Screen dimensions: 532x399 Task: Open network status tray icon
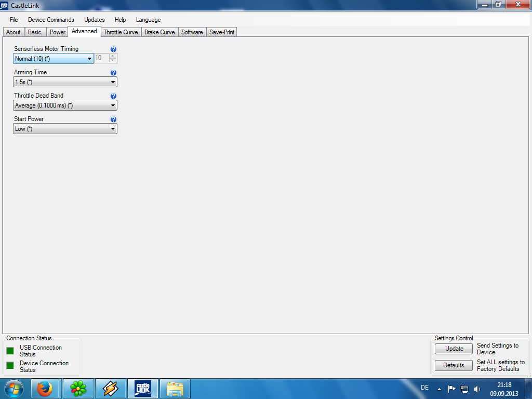(464, 389)
